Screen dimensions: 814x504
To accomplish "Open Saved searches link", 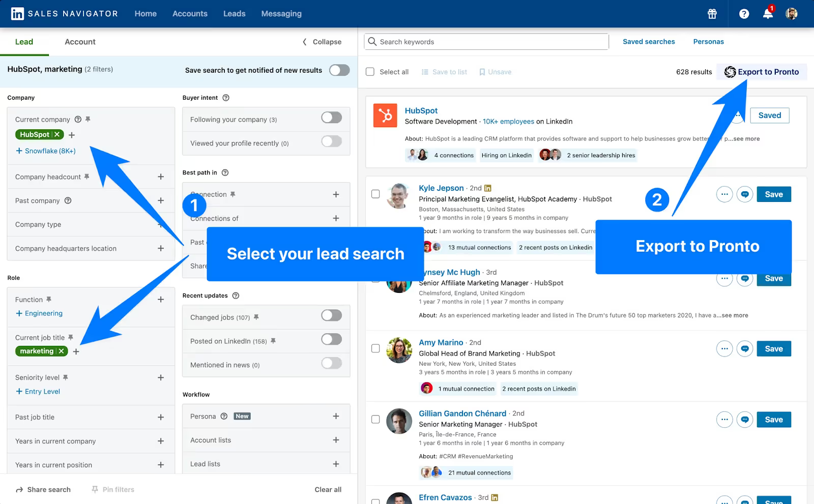I will pos(649,42).
